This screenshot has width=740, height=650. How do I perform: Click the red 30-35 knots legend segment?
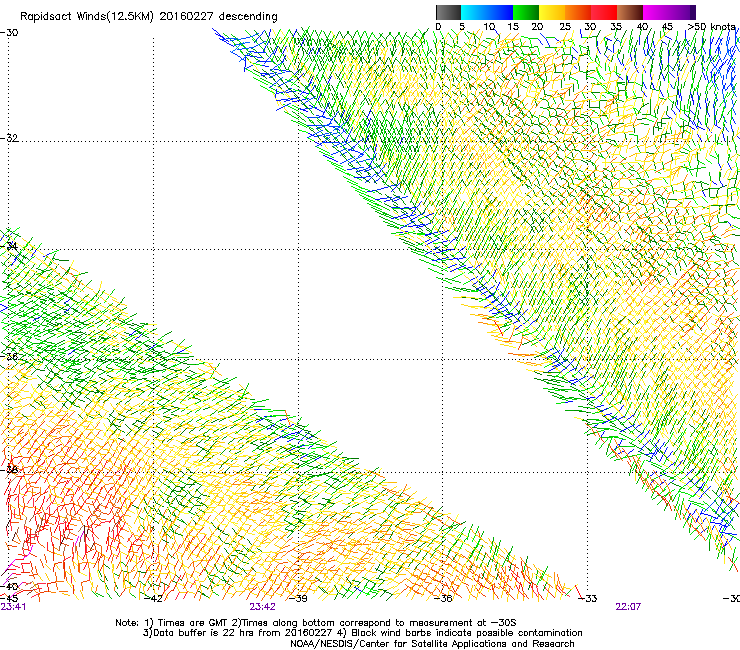tap(604, 12)
